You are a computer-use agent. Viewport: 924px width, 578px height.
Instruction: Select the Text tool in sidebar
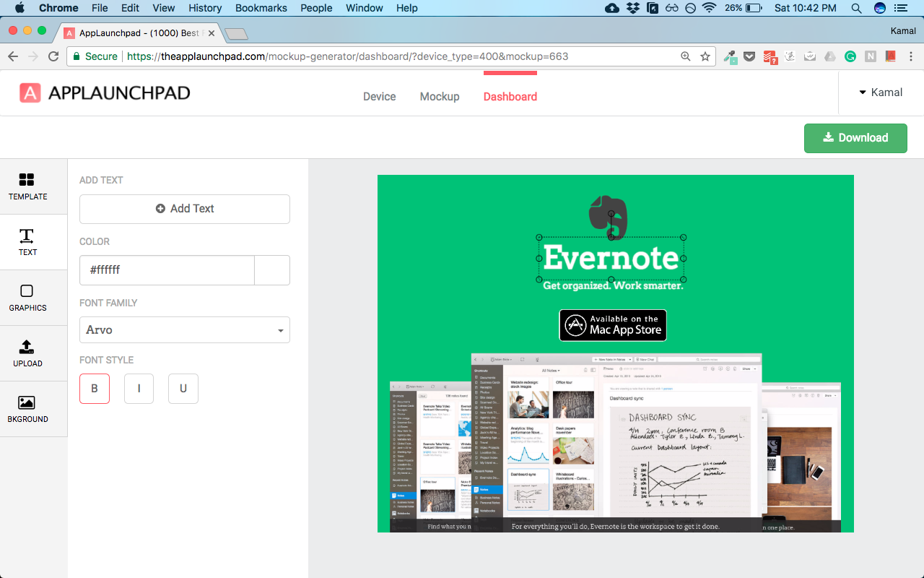point(27,242)
